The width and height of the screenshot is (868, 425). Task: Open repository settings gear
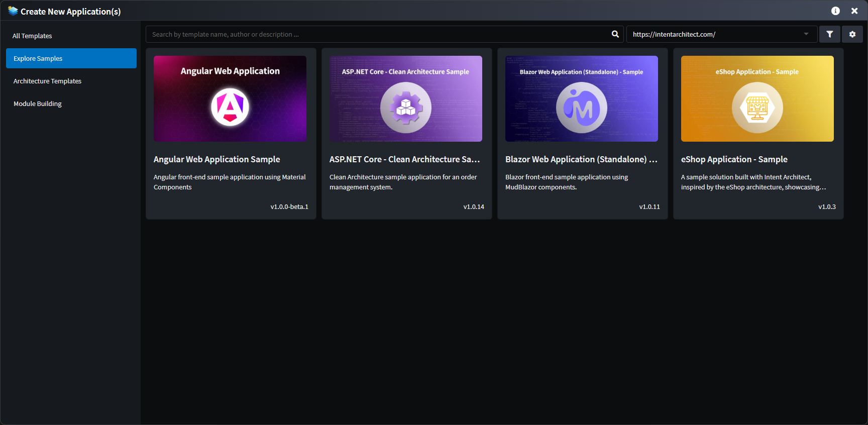(852, 34)
